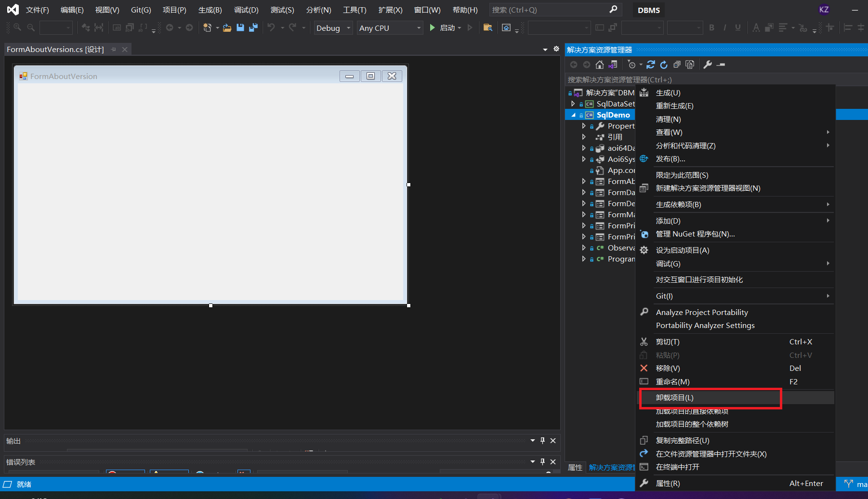Expand the Program node in tree
Image resolution: width=868 pixels, height=499 pixels.
pos(584,259)
